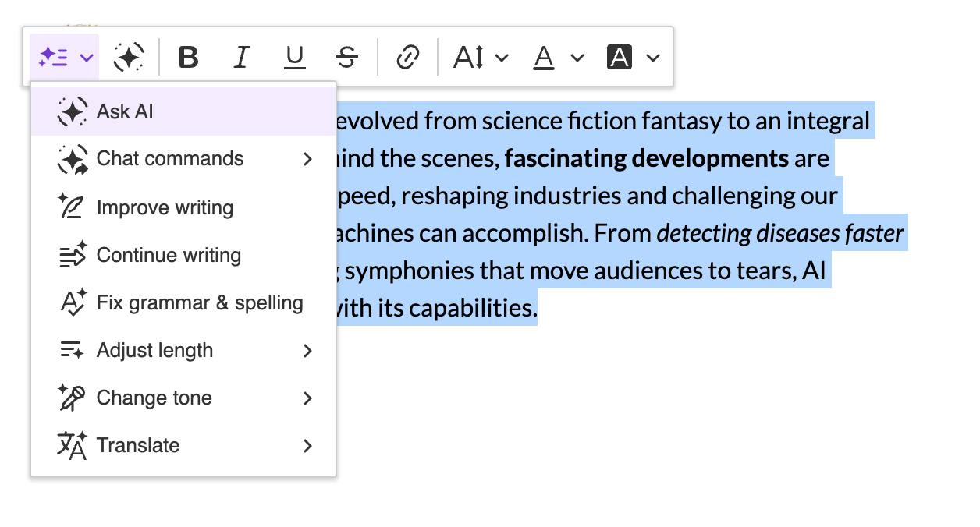Select Improve writing from the AI menu
The height and width of the screenshot is (527, 980).
click(164, 207)
